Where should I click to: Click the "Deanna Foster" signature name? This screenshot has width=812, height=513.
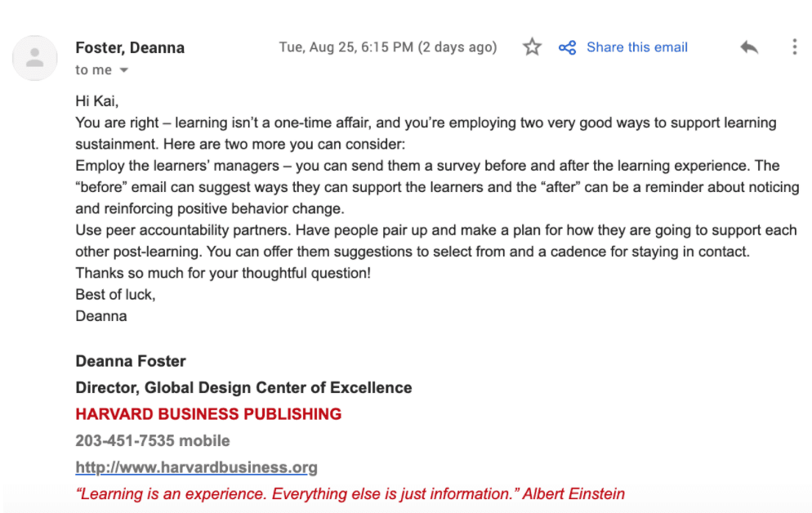(131, 361)
